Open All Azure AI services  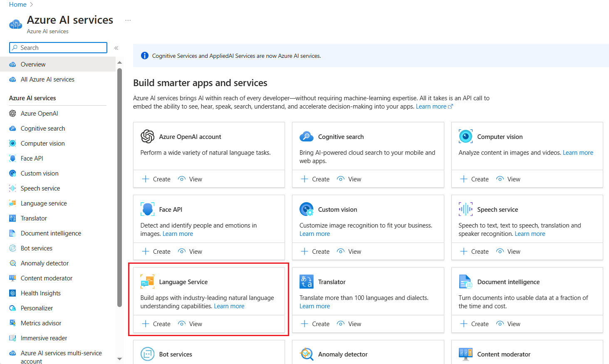47,79
